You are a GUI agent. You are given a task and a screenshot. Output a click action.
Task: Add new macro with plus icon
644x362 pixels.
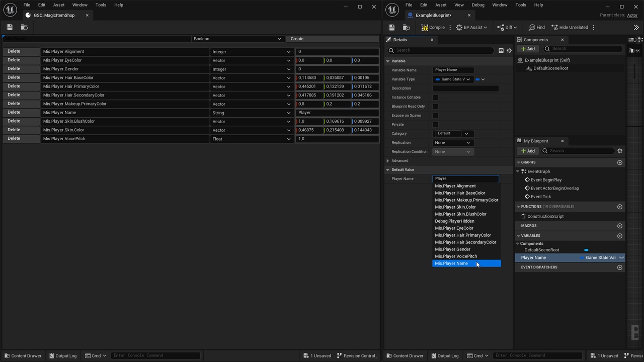click(620, 226)
